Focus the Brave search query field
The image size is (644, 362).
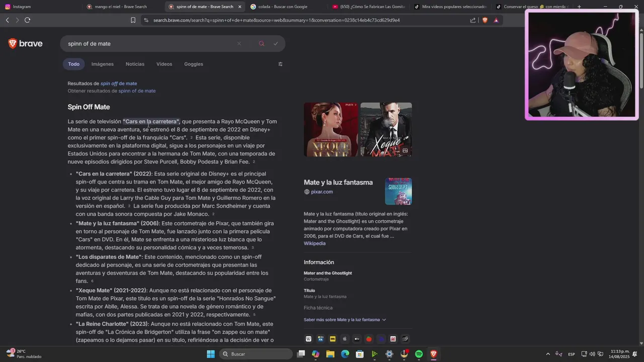click(x=151, y=44)
